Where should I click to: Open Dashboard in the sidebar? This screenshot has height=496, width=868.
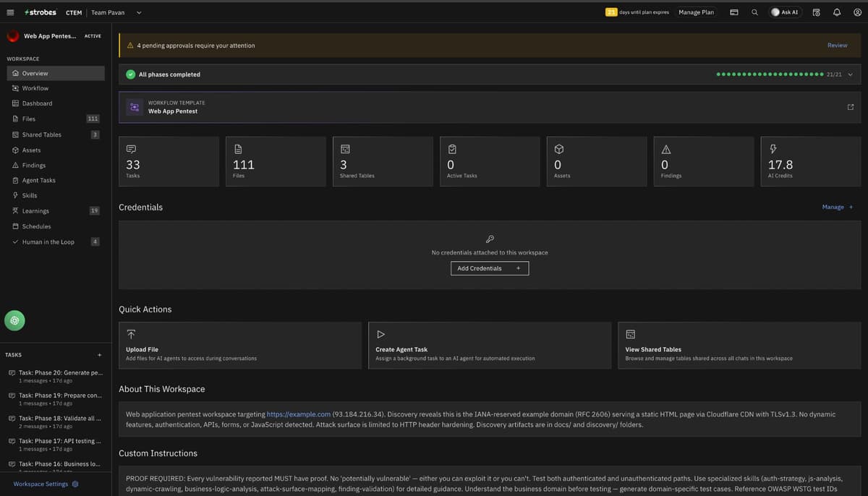point(56,103)
